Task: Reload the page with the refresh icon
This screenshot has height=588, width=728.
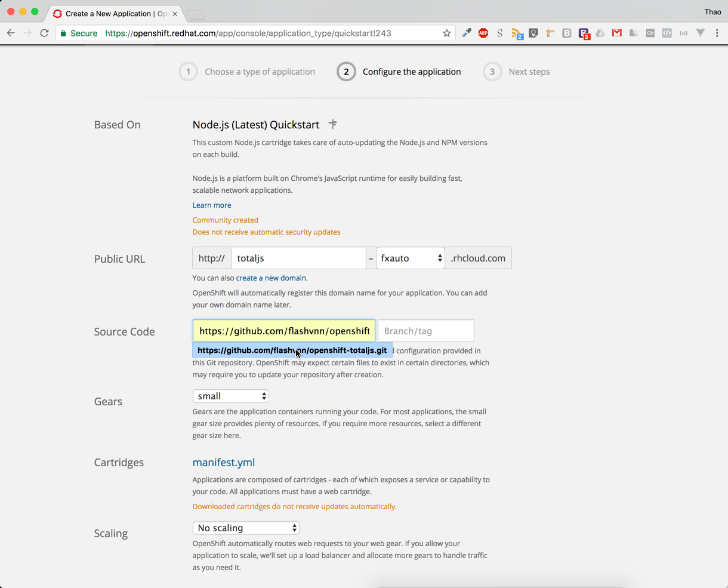Action: 44,33
